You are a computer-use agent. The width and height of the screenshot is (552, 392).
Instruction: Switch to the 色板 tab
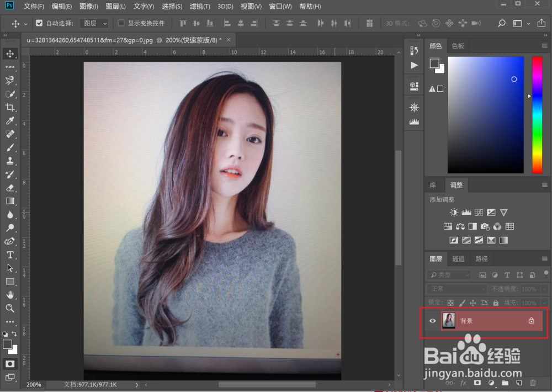[x=458, y=46]
